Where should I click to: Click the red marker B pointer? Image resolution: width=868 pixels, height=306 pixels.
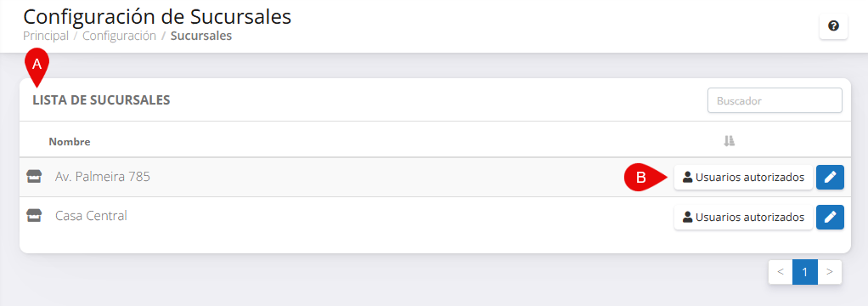(645, 178)
